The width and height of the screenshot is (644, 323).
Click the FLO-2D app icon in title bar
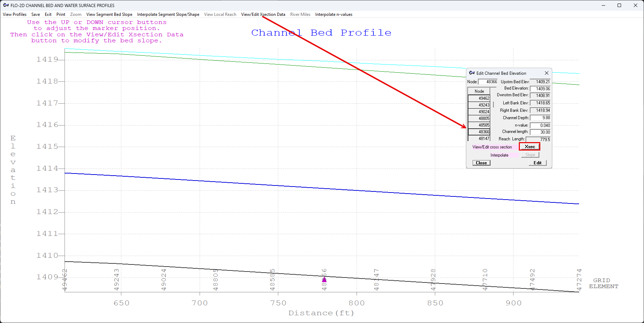pos(6,5)
